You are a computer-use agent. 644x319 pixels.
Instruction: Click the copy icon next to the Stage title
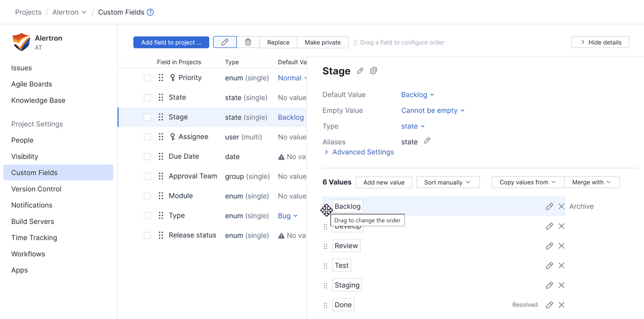coord(373,71)
